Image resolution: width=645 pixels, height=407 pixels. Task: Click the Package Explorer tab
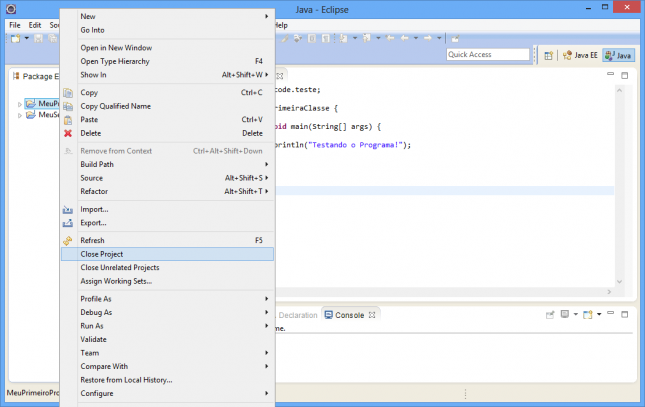tap(36, 76)
